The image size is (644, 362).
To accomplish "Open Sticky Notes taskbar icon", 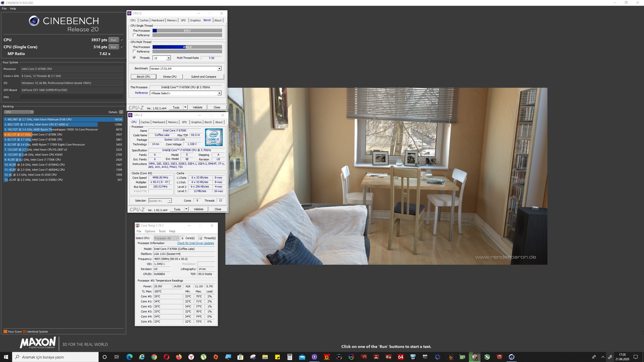I will pyautogui.click(x=277, y=357).
